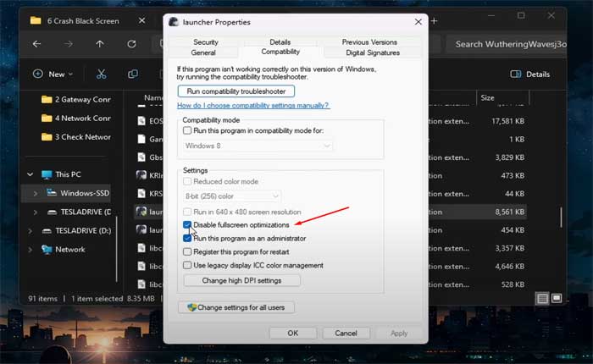Check Use legacy display ICC color management
593x364 pixels.
[x=187, y=265]
